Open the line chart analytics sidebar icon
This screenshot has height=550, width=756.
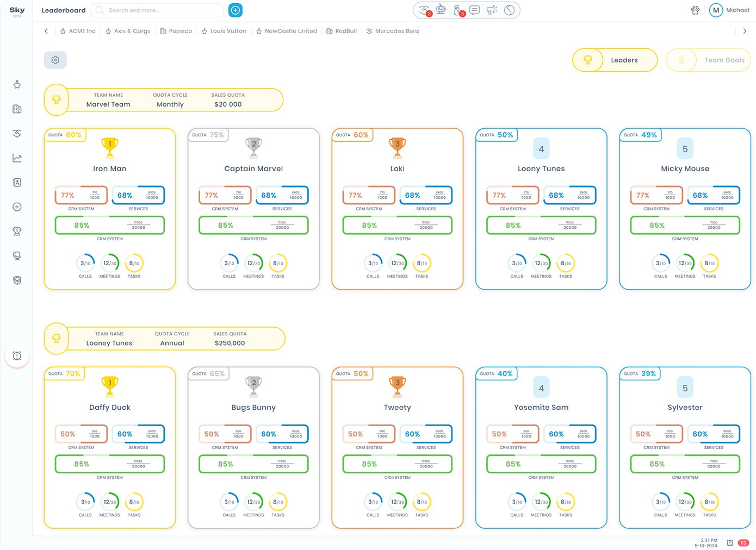[17, 158]
